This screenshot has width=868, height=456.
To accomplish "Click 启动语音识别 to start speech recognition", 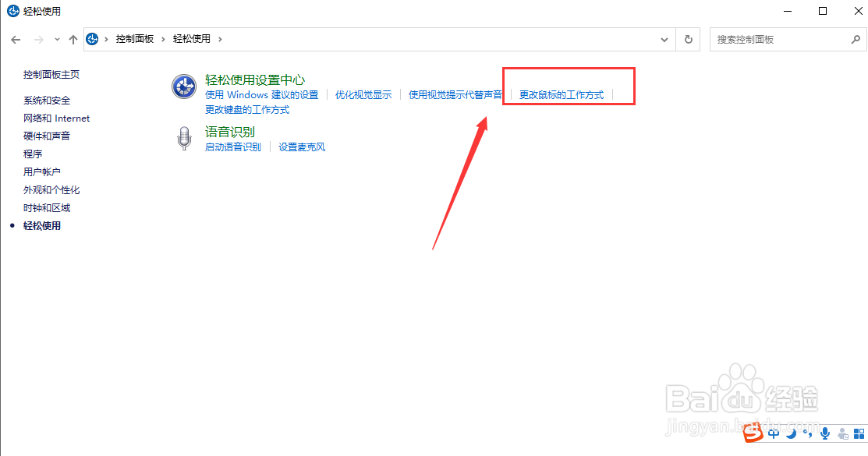I will (x=232, y=147).
